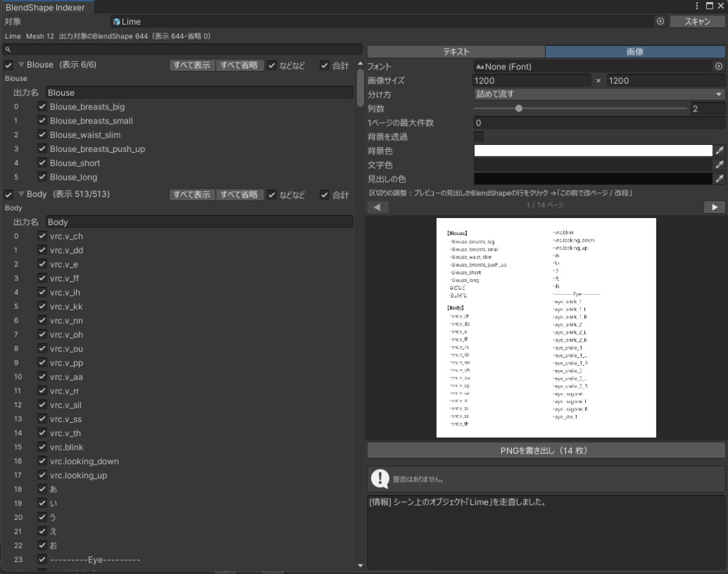Enable 背景を透過 checkbox
The width and height of the screenshot is (728, 574).
(478, 136)
